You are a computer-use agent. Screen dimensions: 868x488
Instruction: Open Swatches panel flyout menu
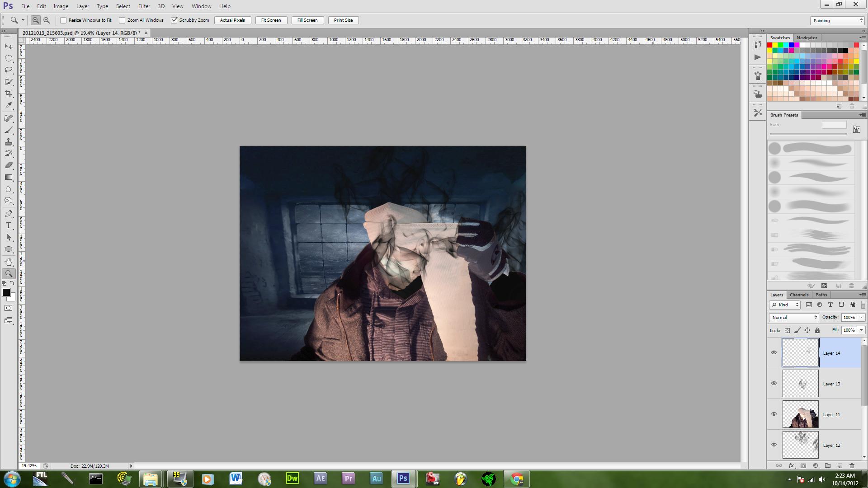coord(862,38)
